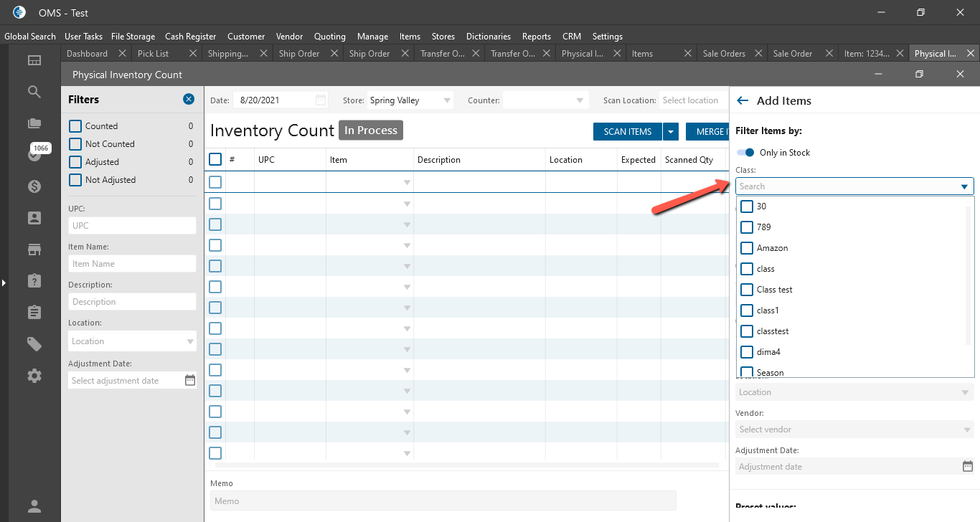Click the store front sidebar icon
Screen dimensions: 980x522
(34, 250)
